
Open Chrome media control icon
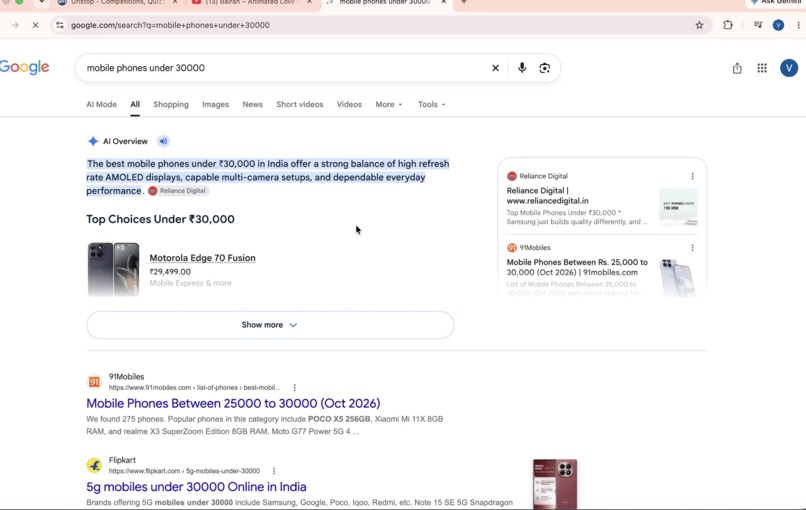(x=758, y=25)
